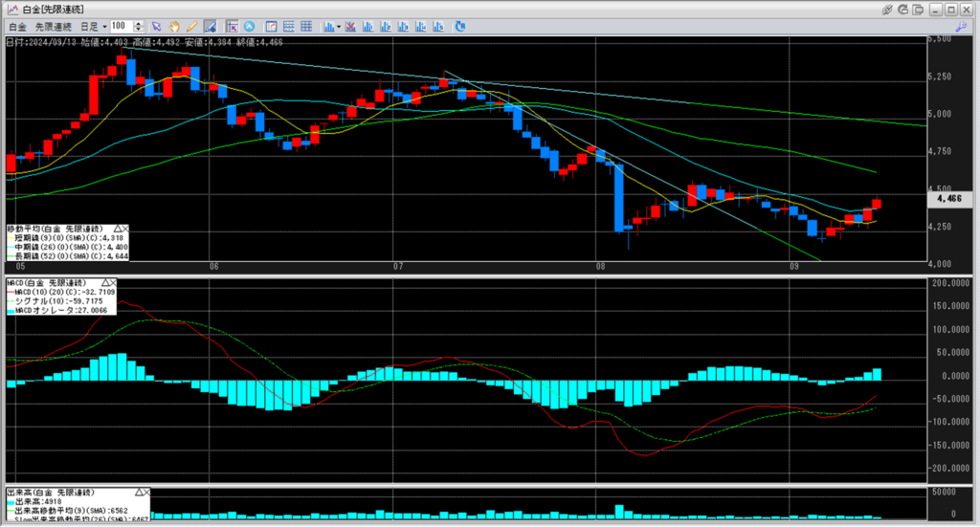Viewport: 980px width, 527px height.
Task: Load chart template 1 icon
Action: [x=368, y=26]
